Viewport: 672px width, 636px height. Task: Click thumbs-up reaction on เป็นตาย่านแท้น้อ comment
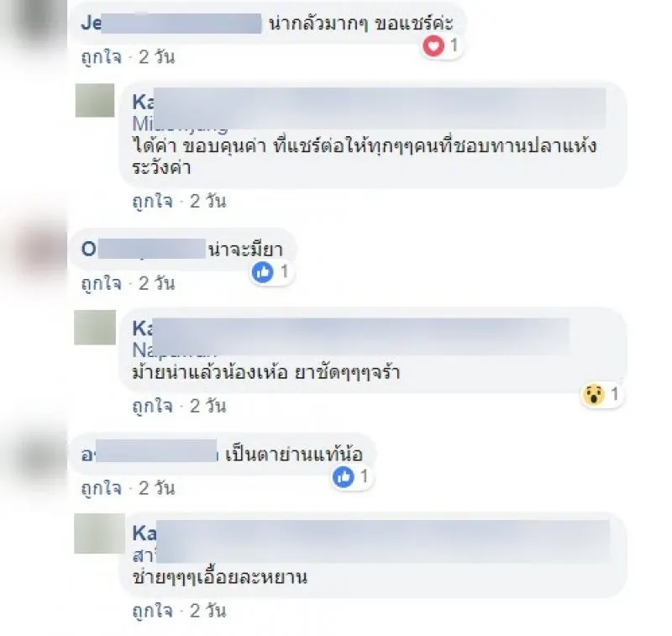[x=343, y=476]
